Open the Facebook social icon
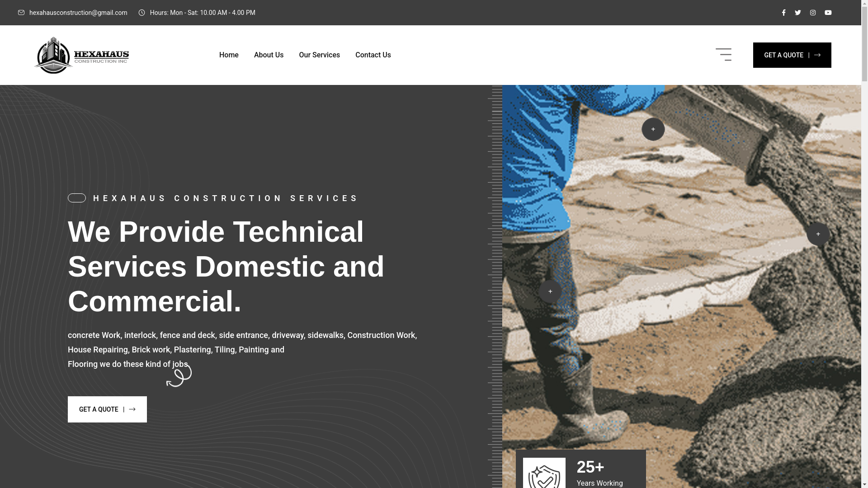868x488 pixels. pyautogui.click(x=783, y=13)
